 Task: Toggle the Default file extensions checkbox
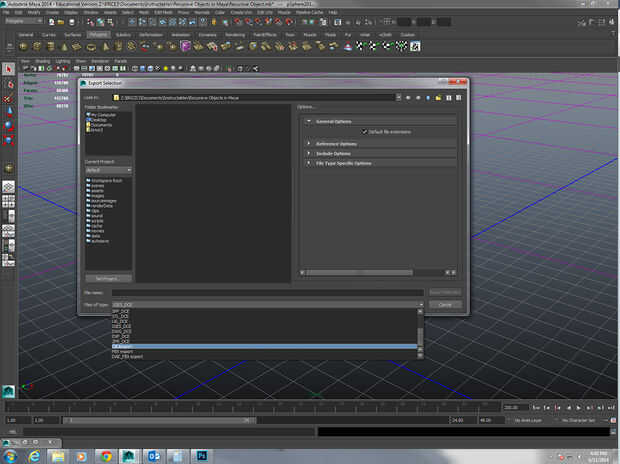(365, 131)
